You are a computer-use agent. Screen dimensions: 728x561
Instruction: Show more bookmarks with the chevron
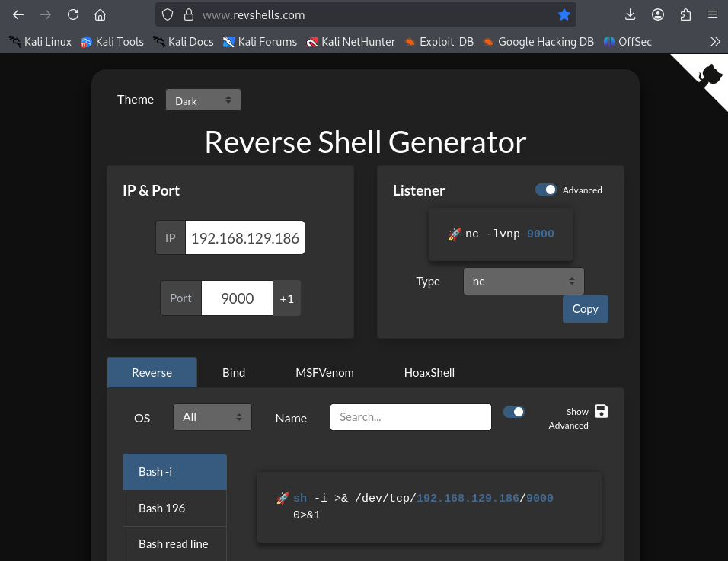pyautogui.click(x=716, y=42)
